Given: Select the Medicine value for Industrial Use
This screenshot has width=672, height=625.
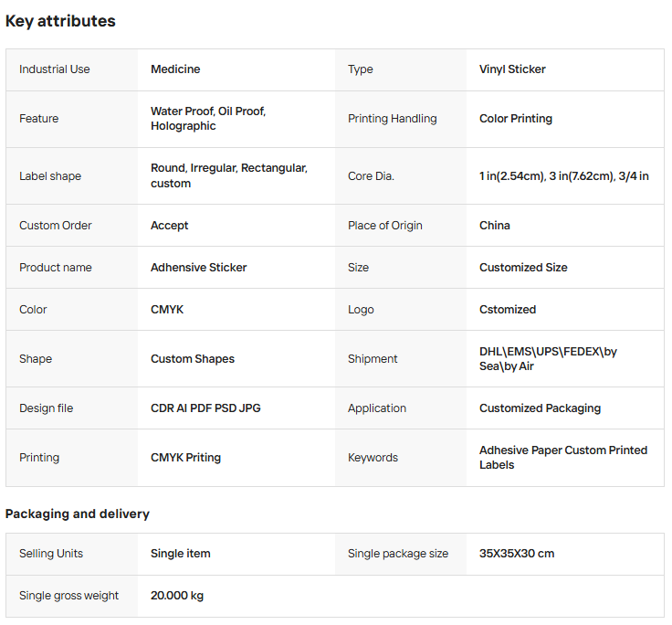Looking at the screenshot, I should click(x=175, y=69).
